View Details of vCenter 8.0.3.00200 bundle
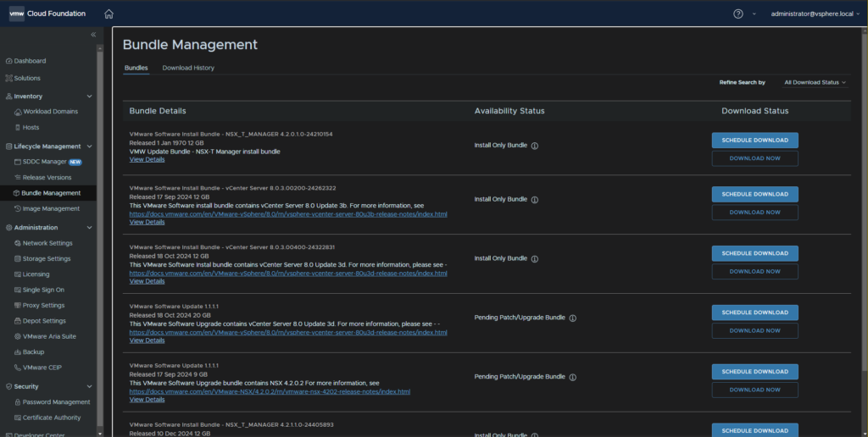Screen dimensions: 868x437 147,222
